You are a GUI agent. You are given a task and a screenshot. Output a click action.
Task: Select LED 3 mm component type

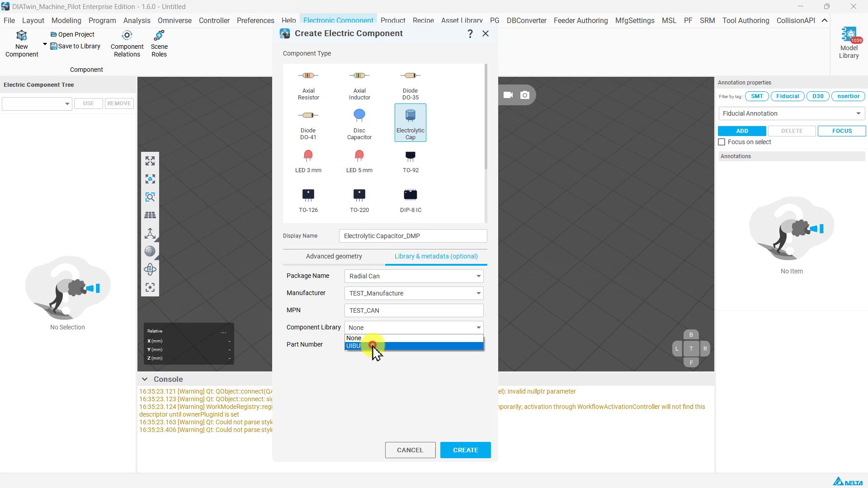(x=308, y=161)
